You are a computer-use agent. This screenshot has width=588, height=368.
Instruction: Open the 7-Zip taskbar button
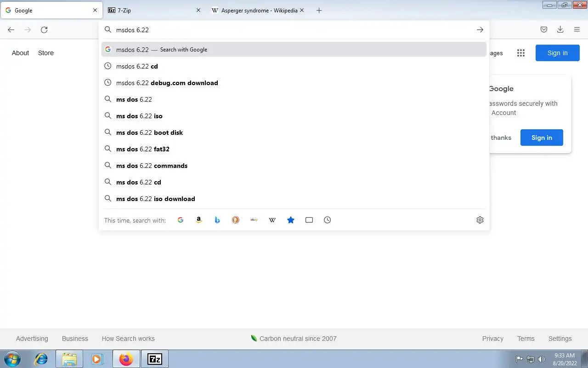click(155, 359)
